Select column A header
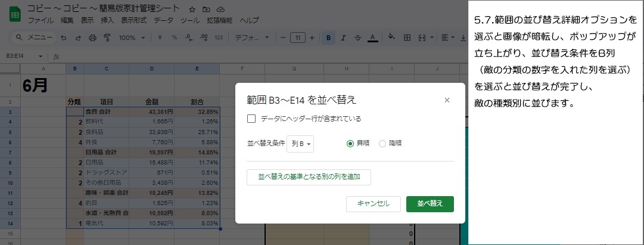 (43, 69)
